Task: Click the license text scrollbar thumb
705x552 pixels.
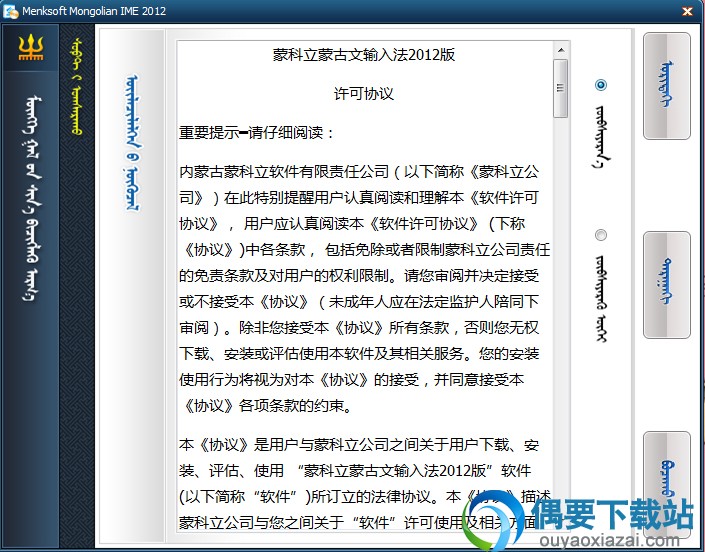Action: coord(561,88)
